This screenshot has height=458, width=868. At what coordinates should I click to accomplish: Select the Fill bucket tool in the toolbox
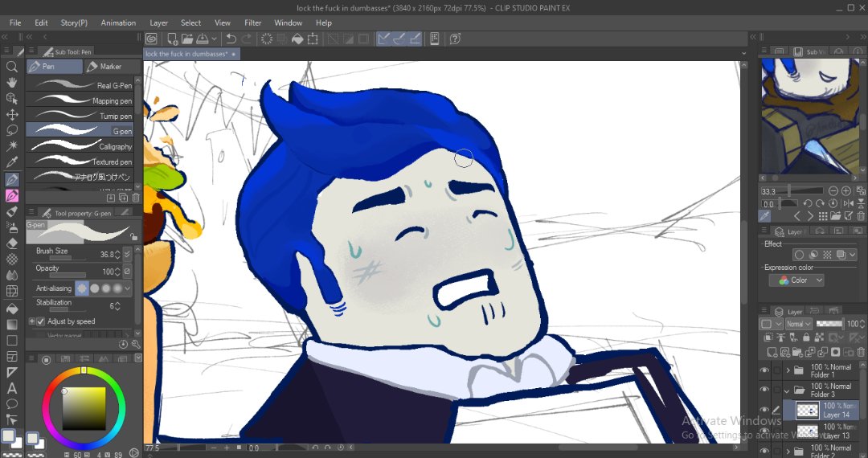click(11, 308)
